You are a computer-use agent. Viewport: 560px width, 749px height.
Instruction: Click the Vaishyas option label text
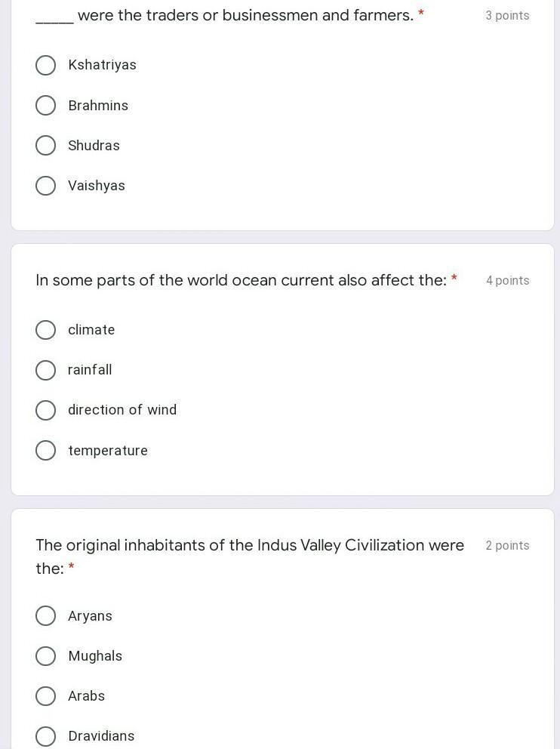97,186
